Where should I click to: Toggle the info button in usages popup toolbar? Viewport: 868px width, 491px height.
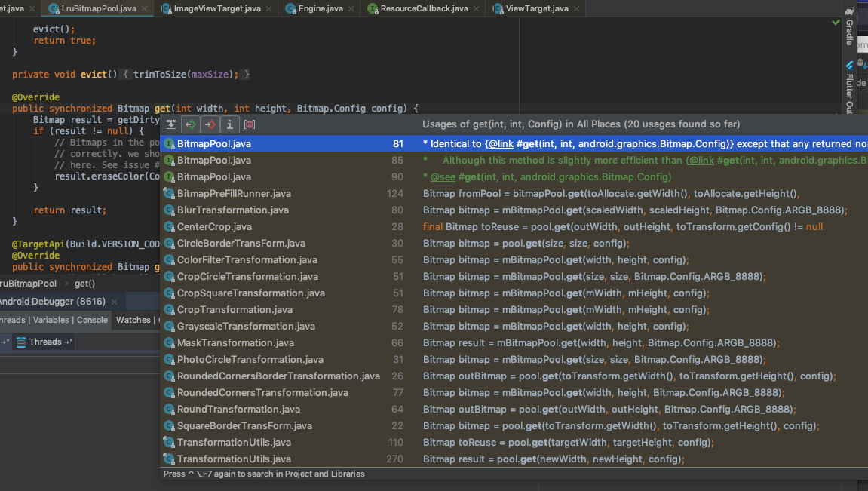coord(229,124)
